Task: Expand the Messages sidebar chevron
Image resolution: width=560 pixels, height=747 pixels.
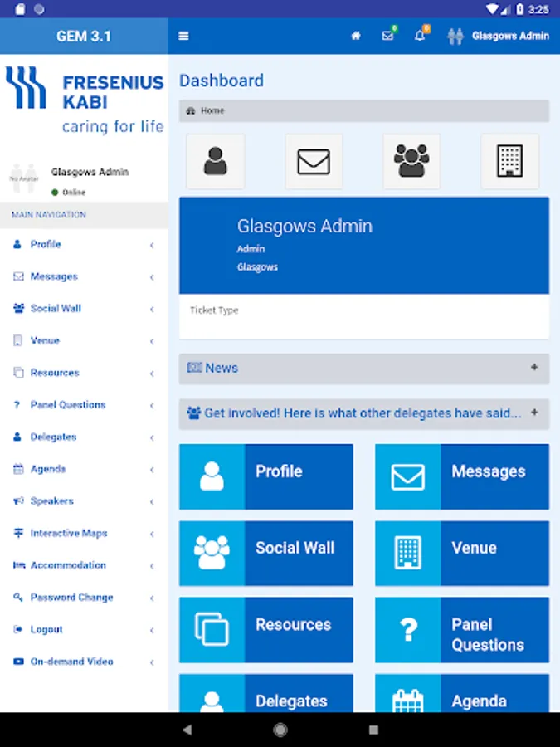Action: [152, 277]
